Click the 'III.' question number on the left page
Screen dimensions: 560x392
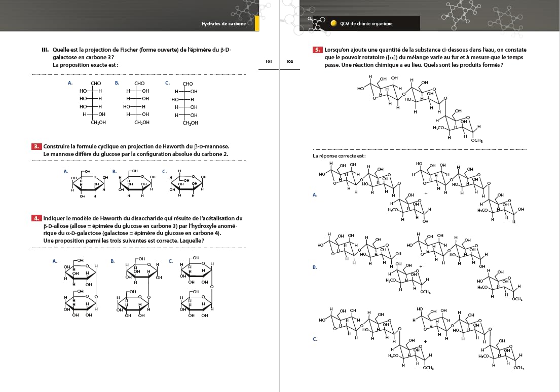point(45,50)
